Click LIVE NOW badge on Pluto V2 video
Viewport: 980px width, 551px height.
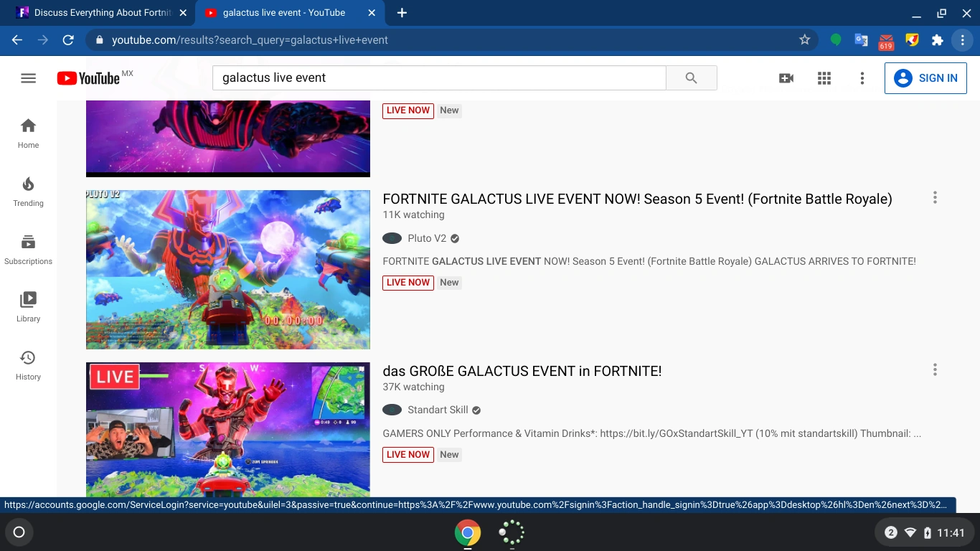(408, 283)
